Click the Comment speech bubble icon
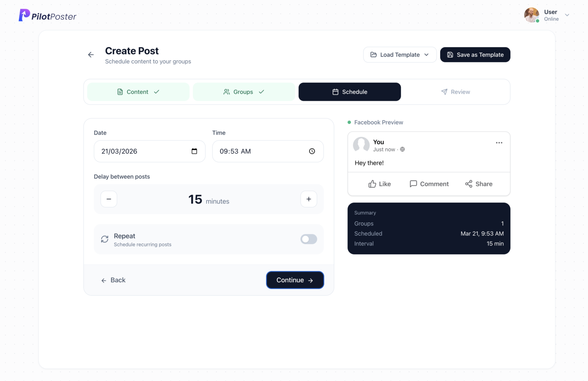Image resolution: width=588 pixels, height=381 pixels. click(413, 184)
